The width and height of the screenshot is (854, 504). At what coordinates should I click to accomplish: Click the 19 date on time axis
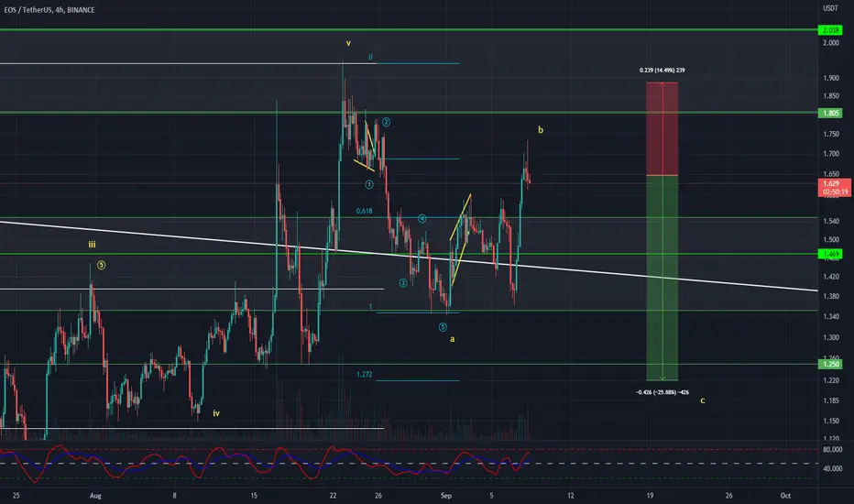651,496
